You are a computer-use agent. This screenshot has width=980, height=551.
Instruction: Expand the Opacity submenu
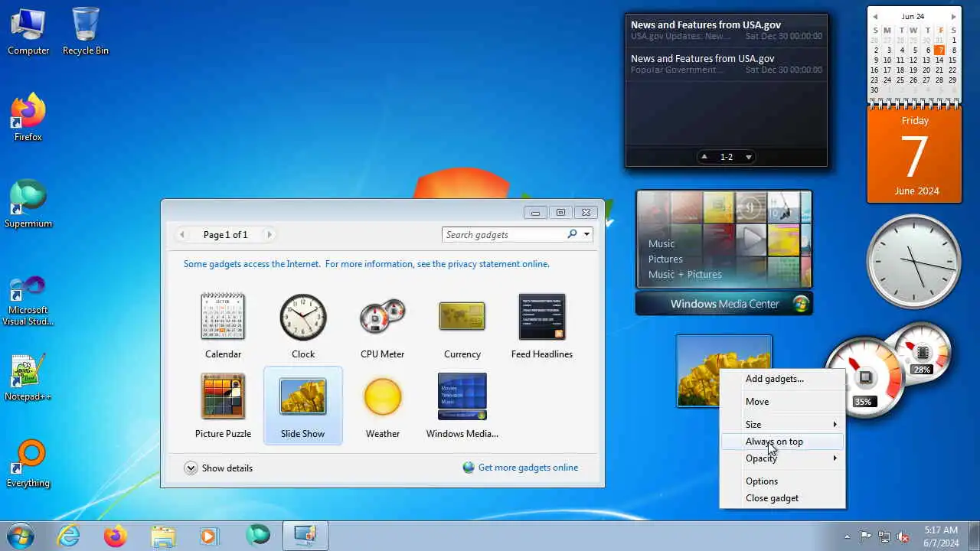coord(782,458)
